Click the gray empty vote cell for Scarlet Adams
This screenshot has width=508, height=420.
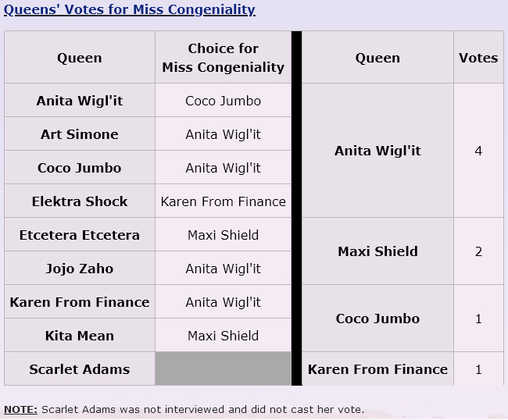click(224, 369)
